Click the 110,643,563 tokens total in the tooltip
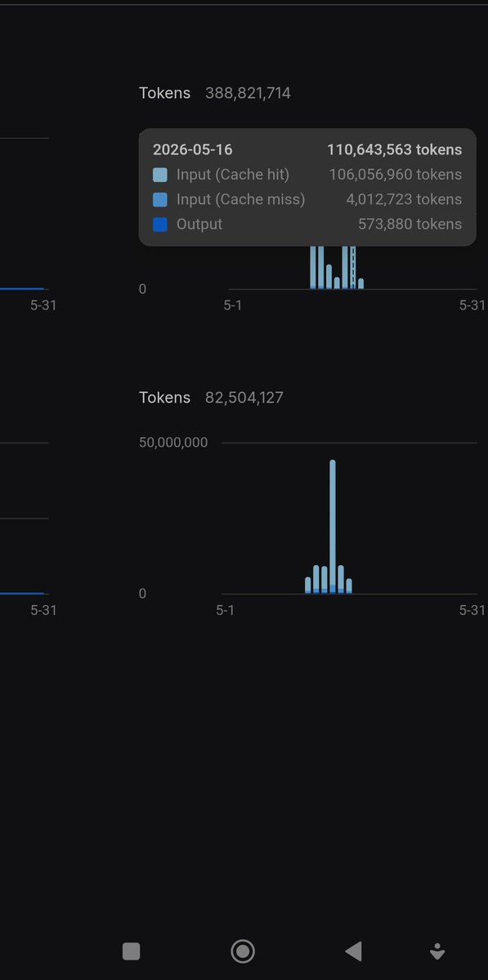Image resolution: width=488 pixels, height=980 pixels. click(394, 150)
